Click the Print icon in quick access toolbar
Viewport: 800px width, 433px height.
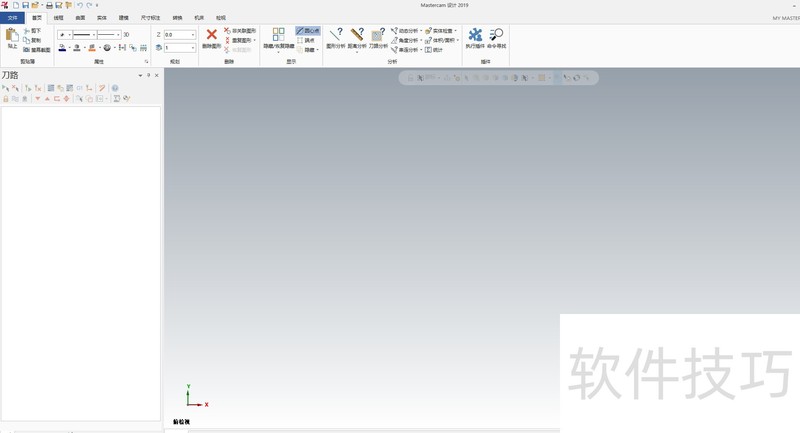tap(49, 5)
